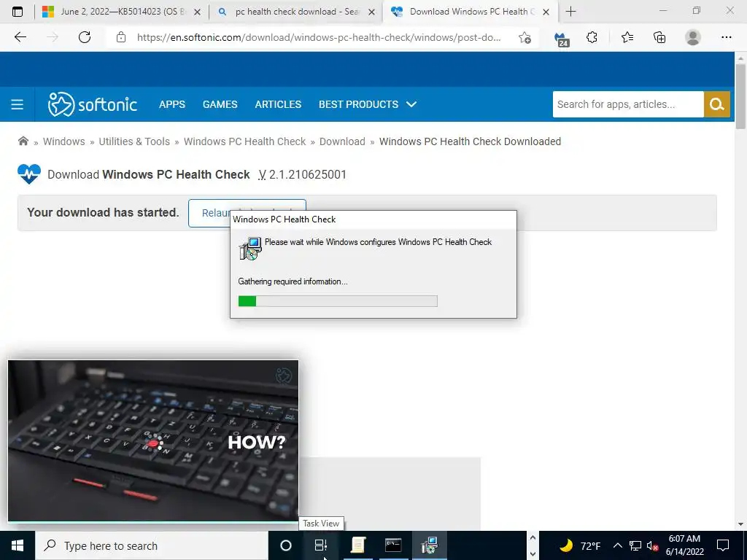Open the Games menu item
The height and width of the screenshot is (560, 747).
(220, 104)
